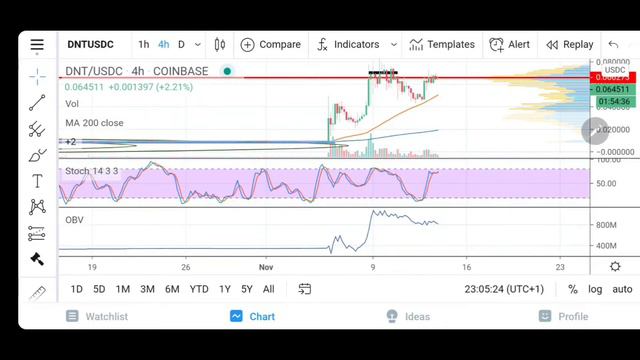Viewport: 640px width, 360px height.
Task: Open the Profile tab
Action: [564, 316]
